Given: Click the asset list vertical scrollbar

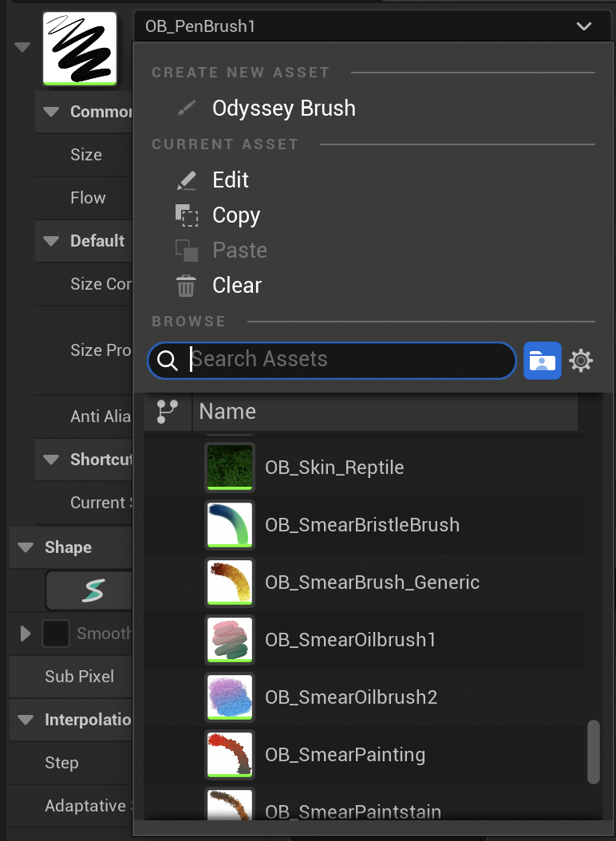Looking at the screenshot, I should [x=593, y=752].
